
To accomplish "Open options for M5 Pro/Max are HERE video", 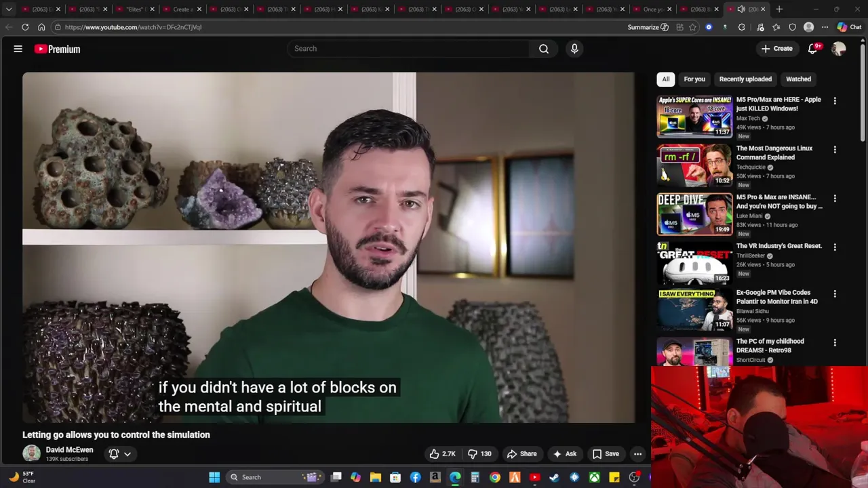I will click(835, 100).
